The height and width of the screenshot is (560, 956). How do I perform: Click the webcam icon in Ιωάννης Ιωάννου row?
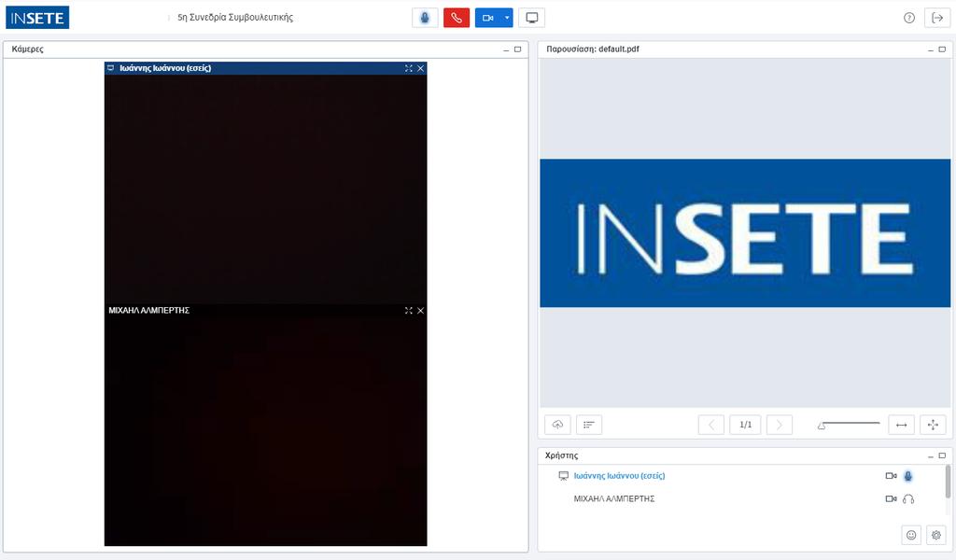[891, 476]
